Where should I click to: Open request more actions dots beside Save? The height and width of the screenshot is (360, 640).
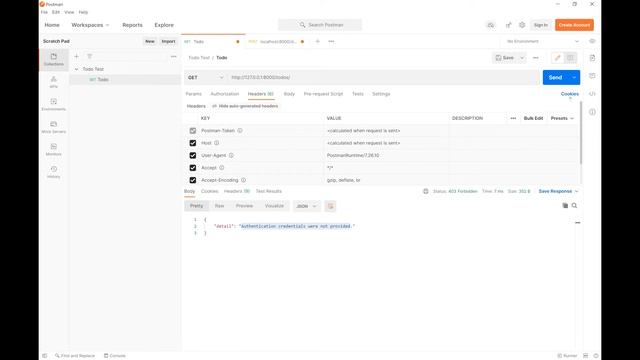click(536, 58)
